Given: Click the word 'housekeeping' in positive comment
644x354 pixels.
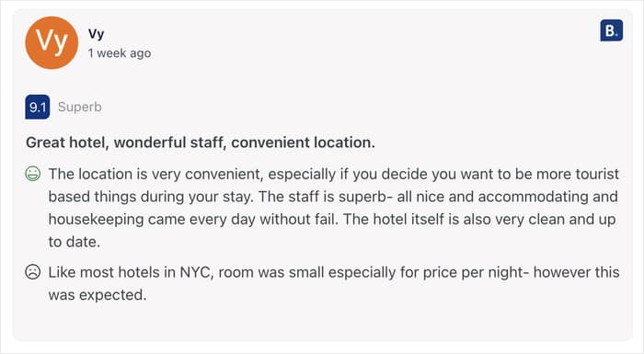Looking at the screenshot, I should coord(96,220).
